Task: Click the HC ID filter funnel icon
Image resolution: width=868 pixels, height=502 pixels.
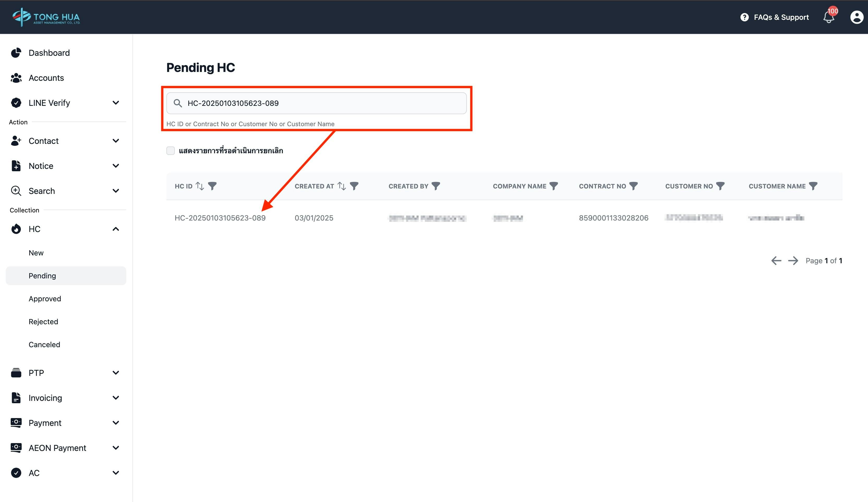Action: coord(212,186)
